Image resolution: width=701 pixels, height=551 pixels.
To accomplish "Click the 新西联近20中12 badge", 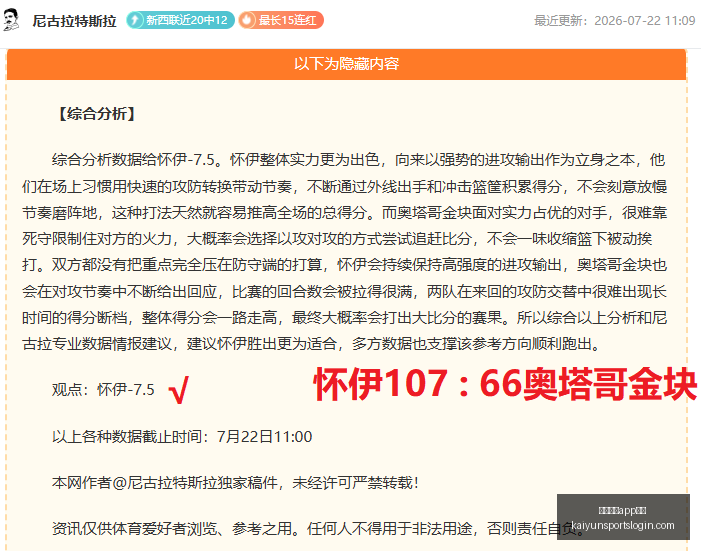I will (x=180, y=20).
